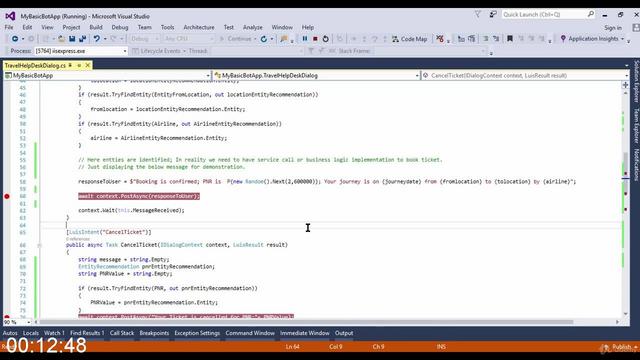Open the editor zoom 90 % dropdown

click(x=29, y=322)
